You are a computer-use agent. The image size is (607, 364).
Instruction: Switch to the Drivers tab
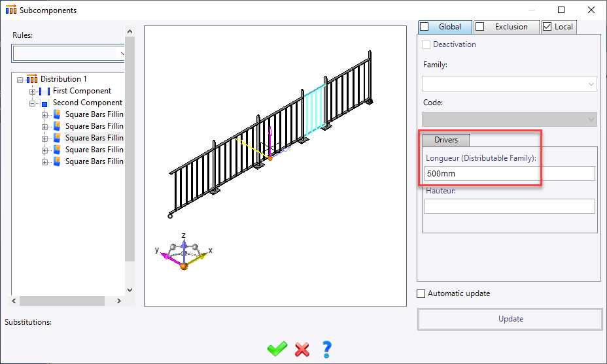pyautogui.click(x=446, y=140)
